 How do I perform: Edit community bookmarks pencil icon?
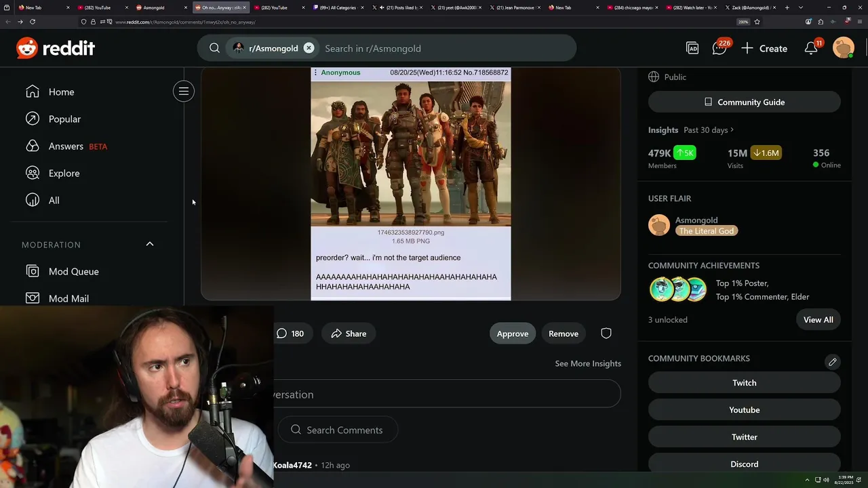[x=833, y=361]
